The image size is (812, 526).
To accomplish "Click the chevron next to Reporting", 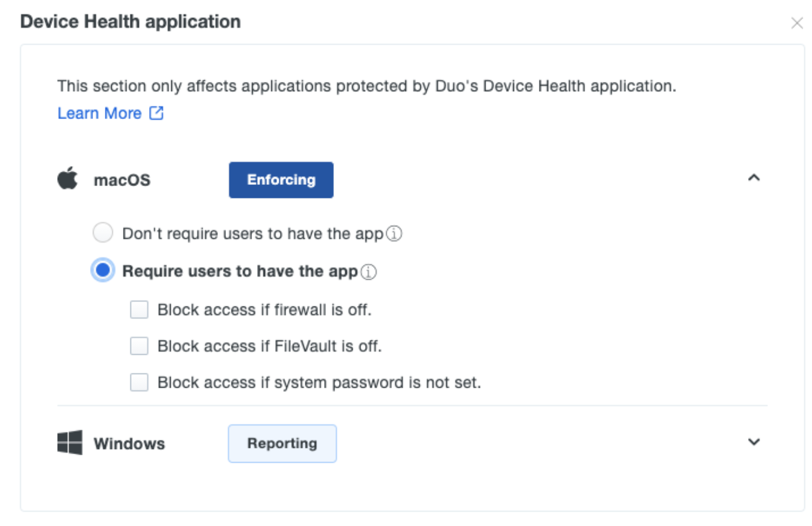I will pos(754,442).
